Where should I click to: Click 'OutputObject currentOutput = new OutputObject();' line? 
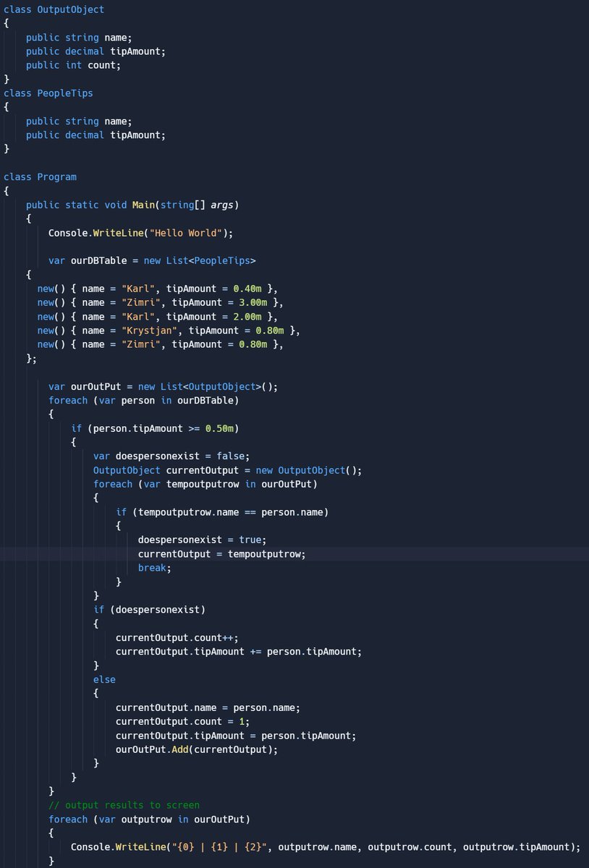coord(227,470)
